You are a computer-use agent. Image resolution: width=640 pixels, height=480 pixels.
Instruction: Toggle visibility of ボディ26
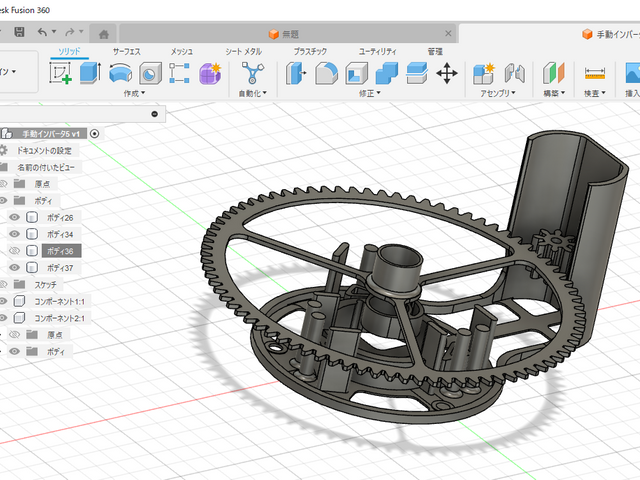pyautogui.click(x=15, y=217)
